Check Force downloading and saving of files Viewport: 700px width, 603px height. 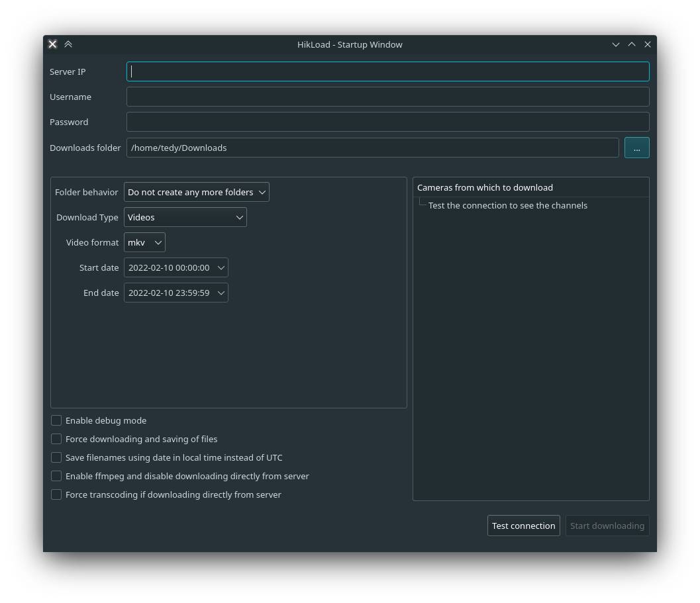(56, 440)
